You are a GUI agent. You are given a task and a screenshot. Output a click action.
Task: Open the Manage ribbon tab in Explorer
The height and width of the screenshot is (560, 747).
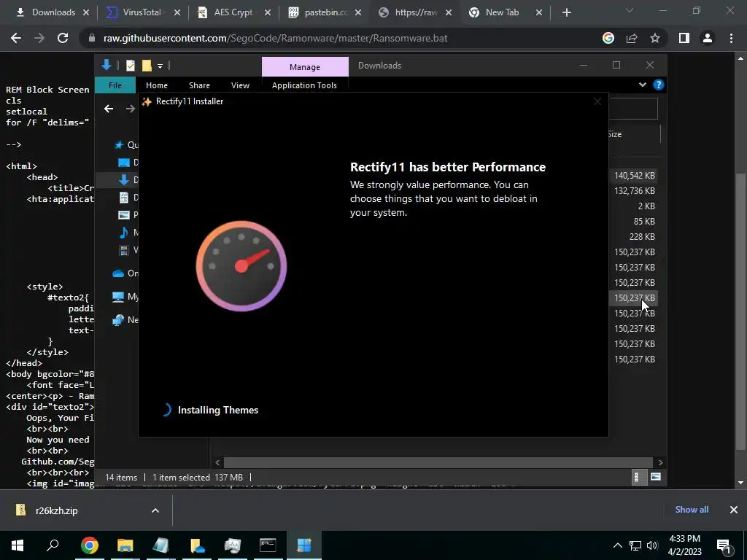pos(305,66)
